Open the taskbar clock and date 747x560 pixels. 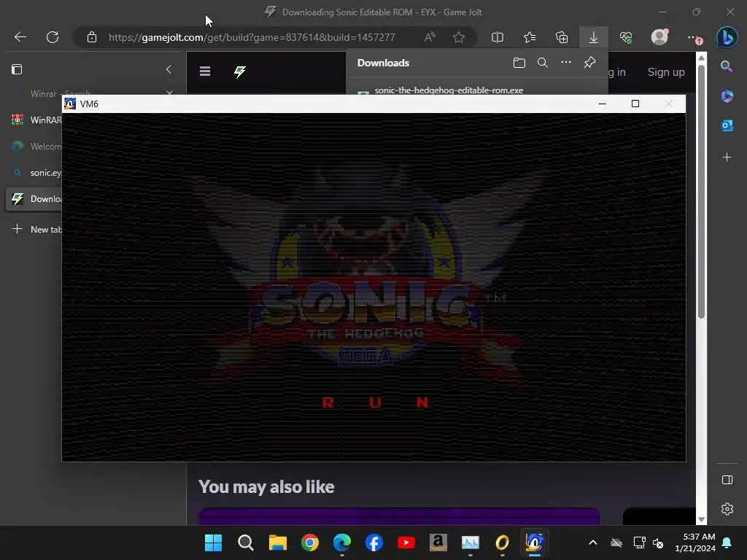[695, 542]
